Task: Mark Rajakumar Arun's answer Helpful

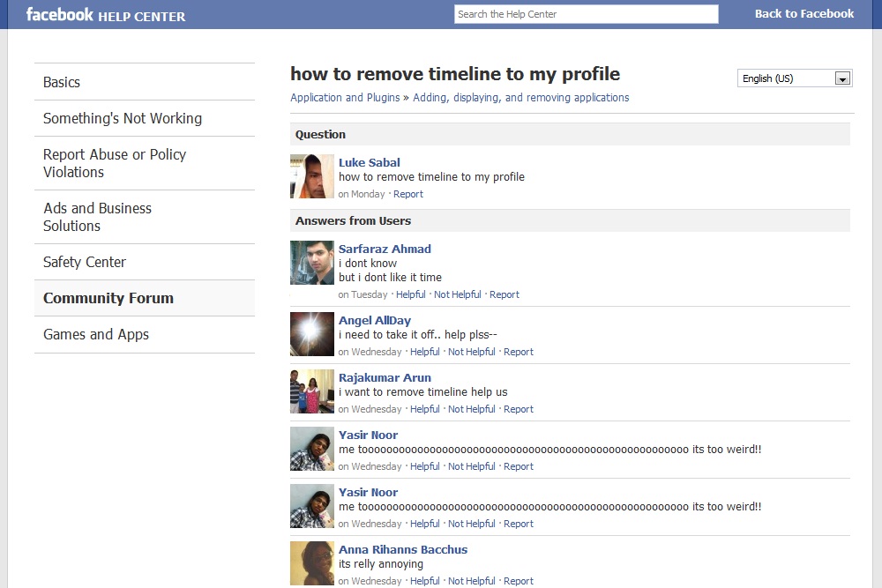Action: click(x=425, y=409)
